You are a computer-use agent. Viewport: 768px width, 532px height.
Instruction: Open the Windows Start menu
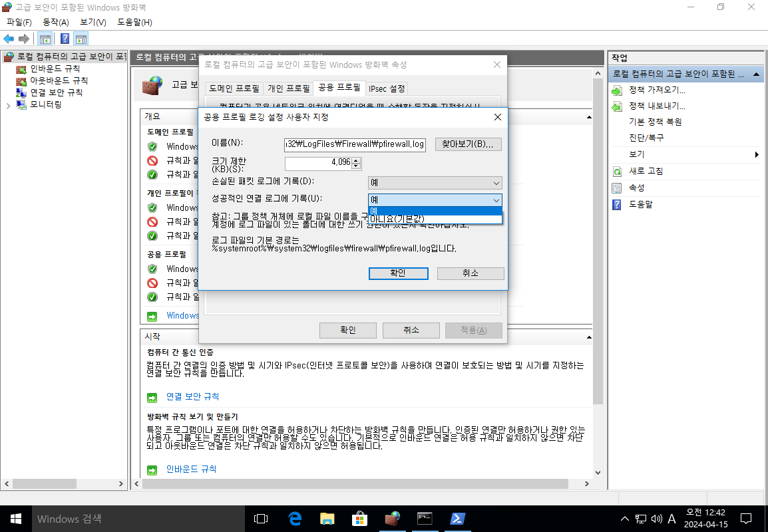click(16, 519)
